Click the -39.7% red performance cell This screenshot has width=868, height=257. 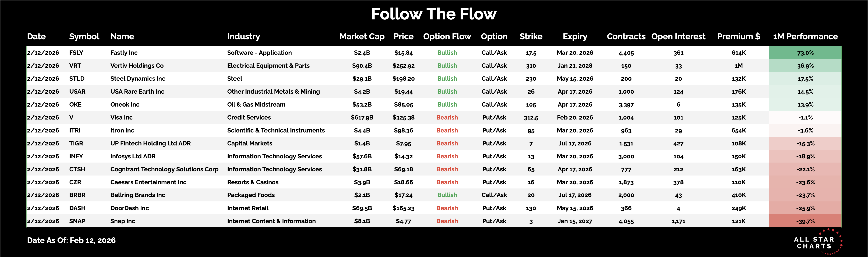805,221
